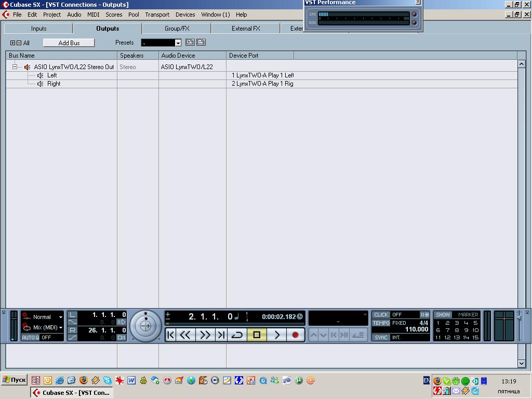Click the tempo value 110.000
The height and width of the screenshot is (399, 532).
(417, 329)
